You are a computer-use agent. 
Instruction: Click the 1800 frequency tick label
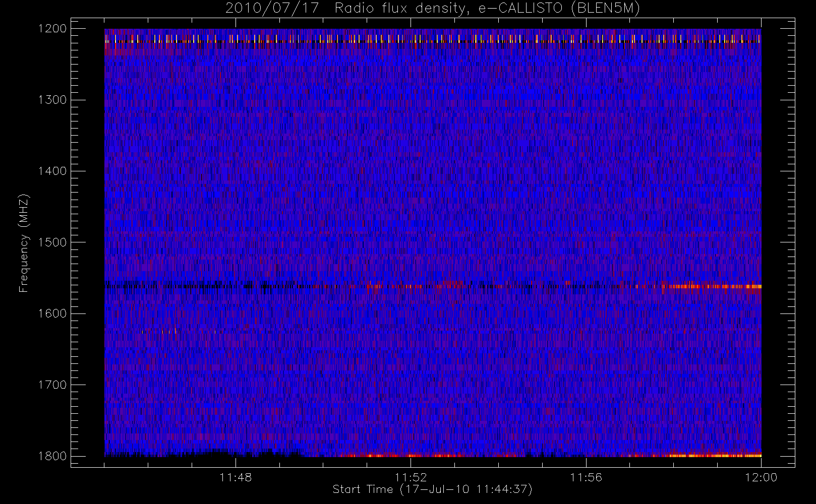click(52, 456)
